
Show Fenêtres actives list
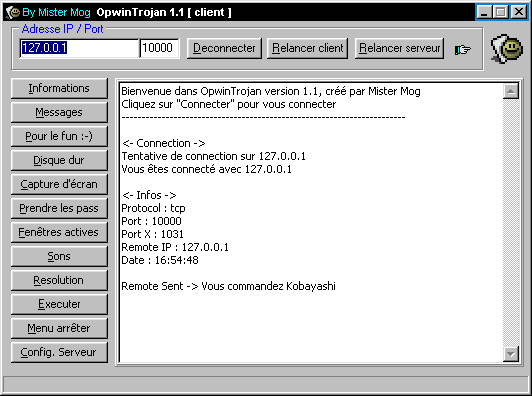tap(59, 232)
